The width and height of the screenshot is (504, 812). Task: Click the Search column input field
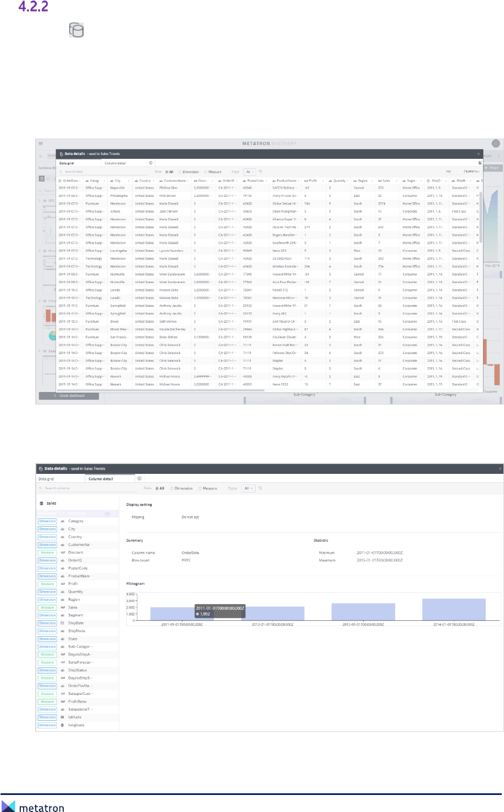click(x=87, y=488)
